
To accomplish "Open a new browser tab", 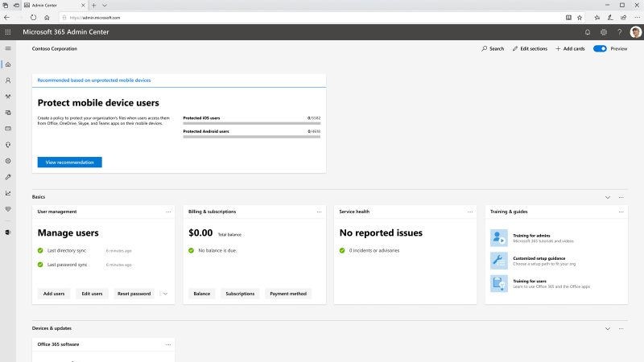I will 93,6.
